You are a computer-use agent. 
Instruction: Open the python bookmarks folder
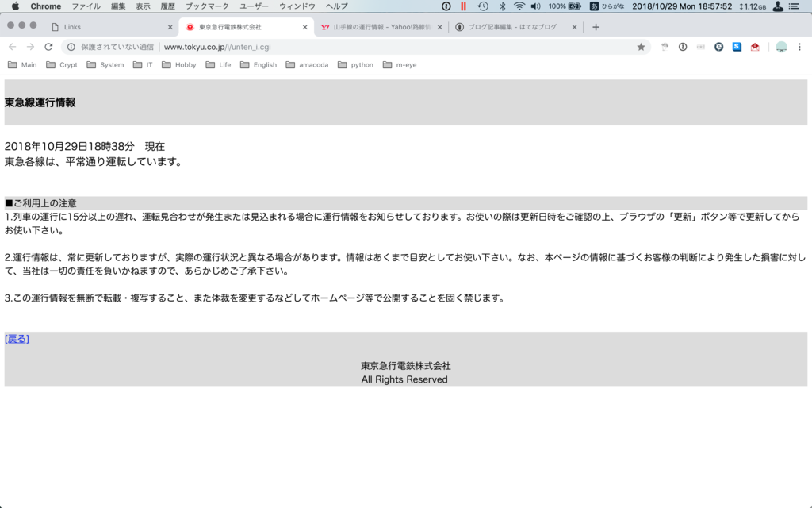coord(355,64)
